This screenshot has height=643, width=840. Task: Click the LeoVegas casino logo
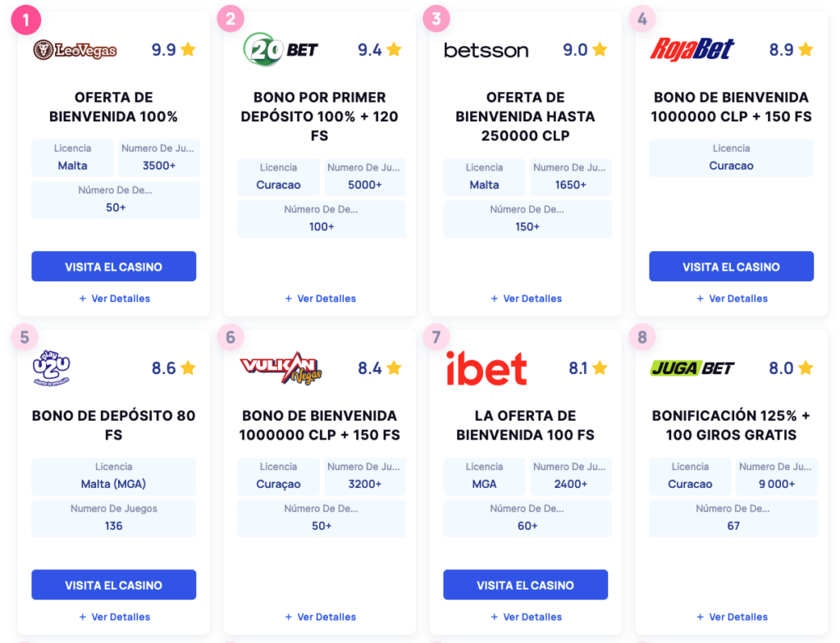pos(75,50)
